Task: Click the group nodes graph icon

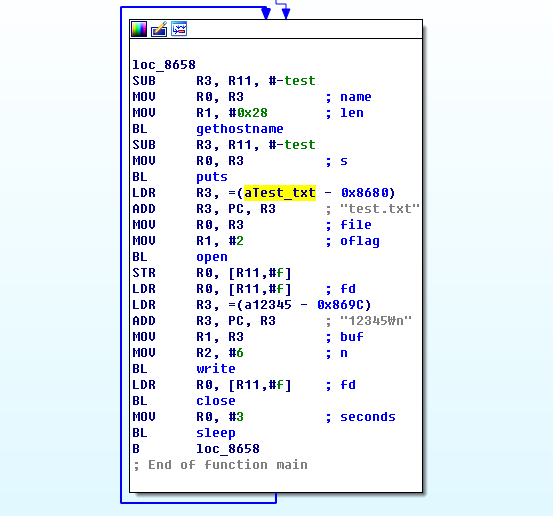Action: (179, 29)
